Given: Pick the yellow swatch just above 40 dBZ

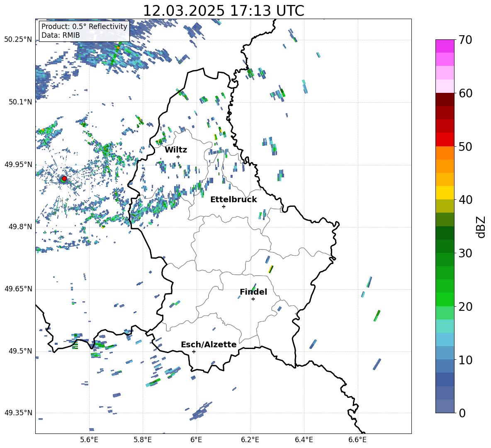Looking at the screenshot, I should coord(445,193).
